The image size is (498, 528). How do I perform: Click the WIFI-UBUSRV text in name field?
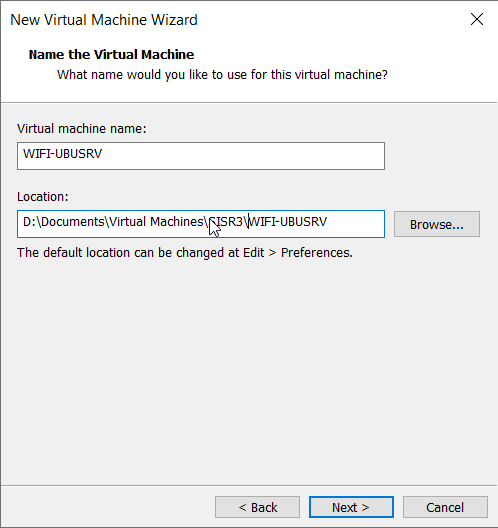tap(62, 154)
